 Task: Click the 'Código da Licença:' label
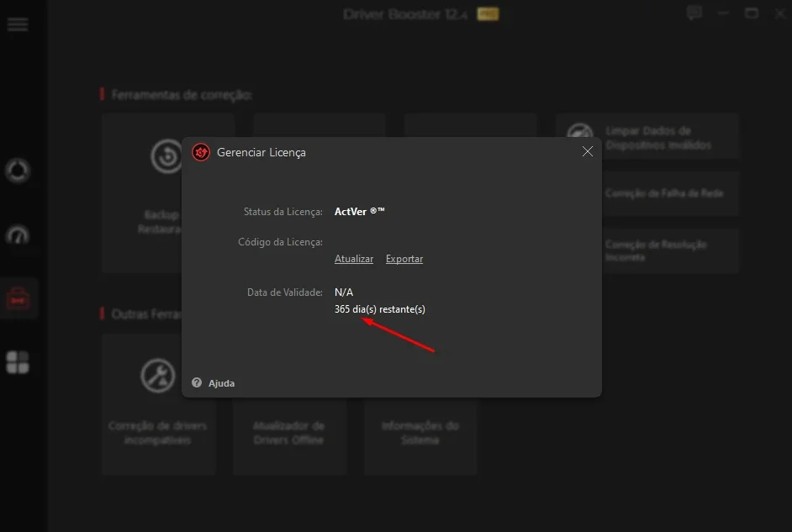tap(280, 242)
